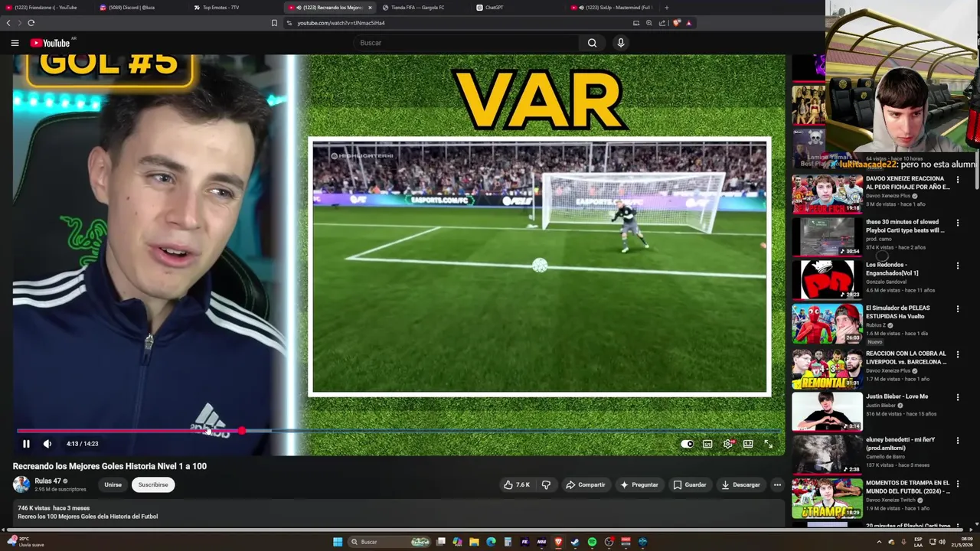Toggle the autoplay switch in player
Screen dimensions: 980x551
point(687,444)
